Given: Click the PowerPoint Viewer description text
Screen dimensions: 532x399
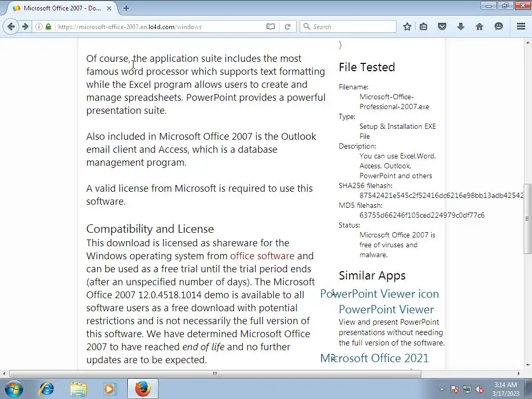Looking at the screenshot, I should pyautogui.click(x=392, y=332).
